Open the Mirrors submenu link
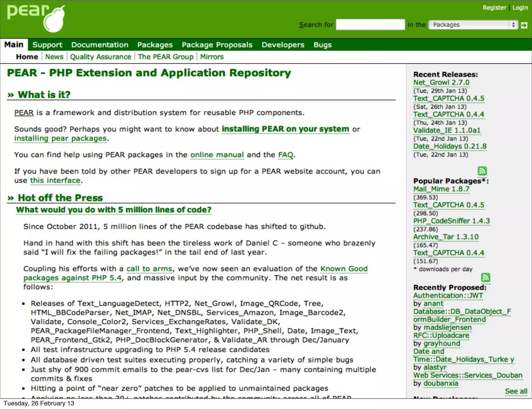 pyautogui.click(x=212, y=57)
